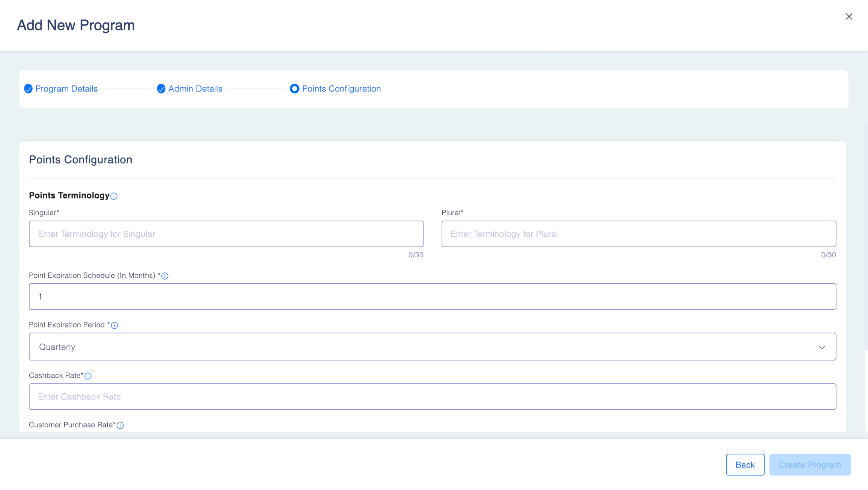Close the Add New Program dialog

coord(849,17)
